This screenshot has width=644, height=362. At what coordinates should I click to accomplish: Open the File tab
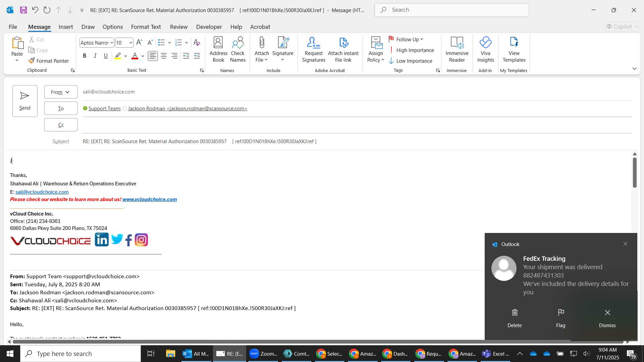(x=13, y=27)
